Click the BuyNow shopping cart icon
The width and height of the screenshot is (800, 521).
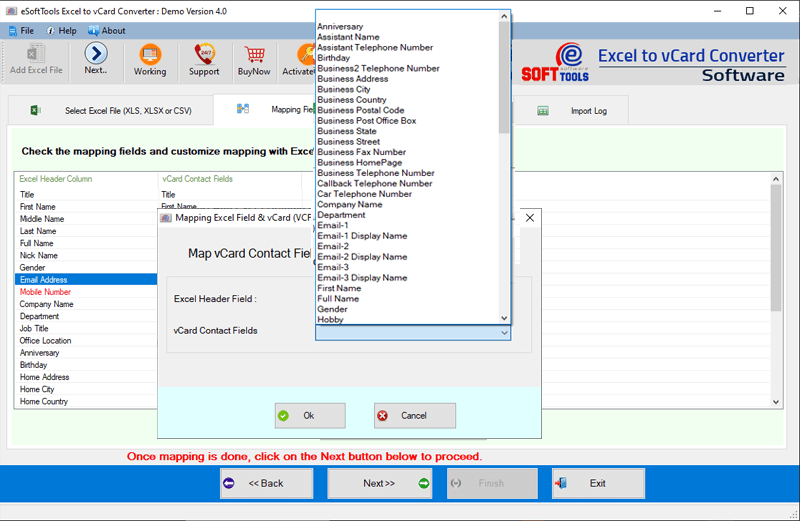254,60
